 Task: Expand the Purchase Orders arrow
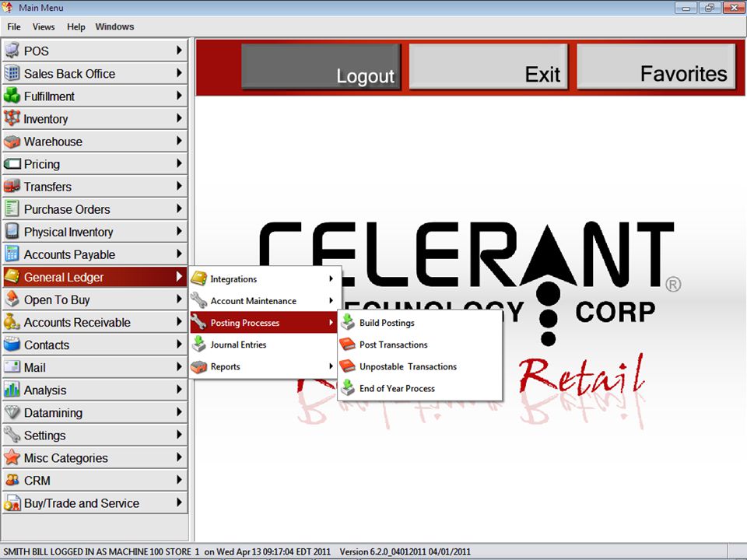(x=179, y=208)
